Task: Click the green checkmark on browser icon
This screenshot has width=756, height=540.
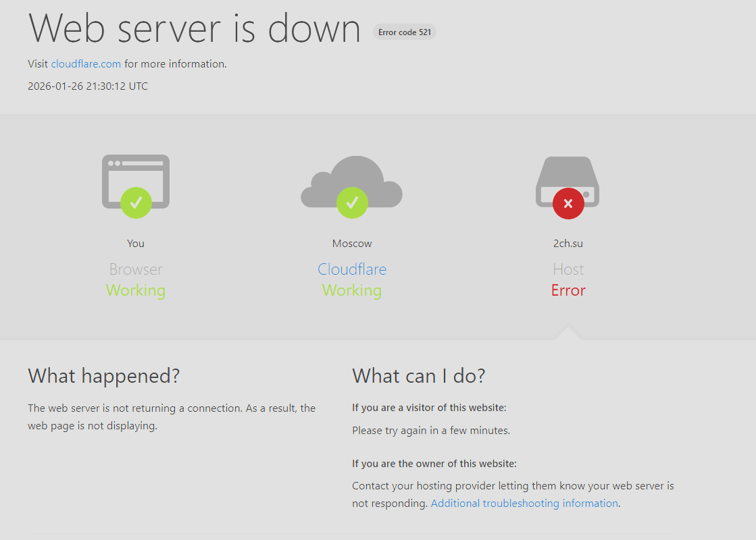Action: click(136, 202)
